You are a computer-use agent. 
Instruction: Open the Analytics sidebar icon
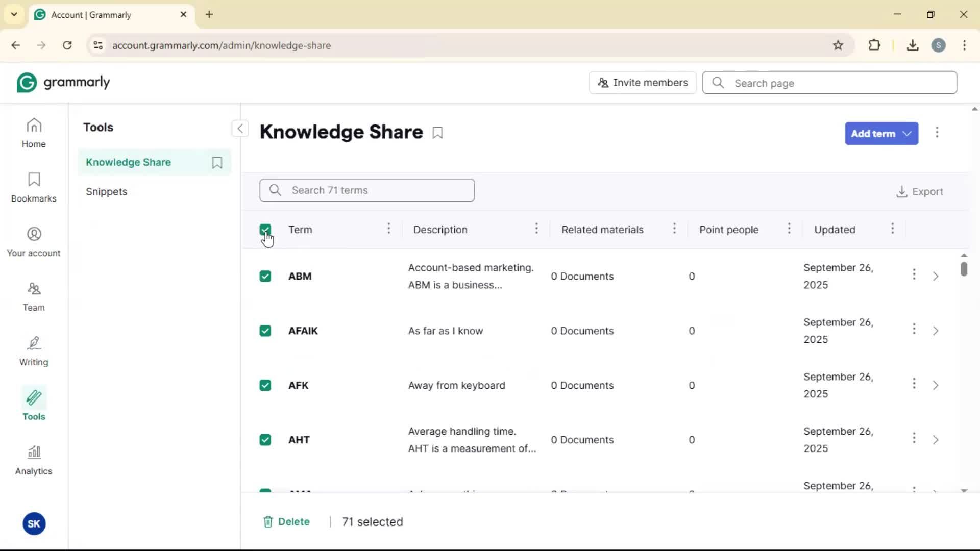pyautogui.click(x=34, y=460)
